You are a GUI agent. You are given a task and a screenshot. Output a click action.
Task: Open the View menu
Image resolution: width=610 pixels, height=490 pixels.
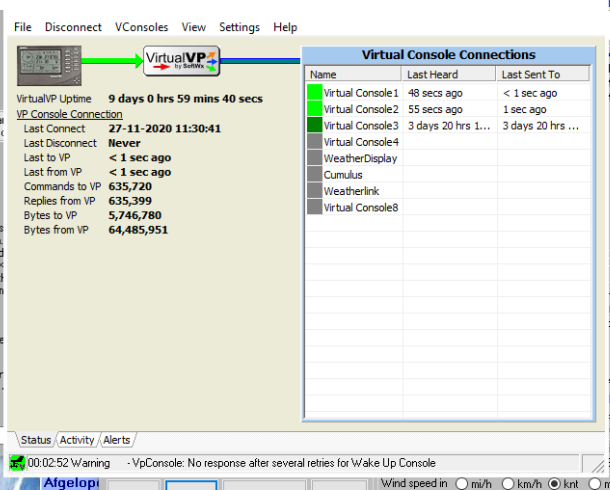click(193, 27)
